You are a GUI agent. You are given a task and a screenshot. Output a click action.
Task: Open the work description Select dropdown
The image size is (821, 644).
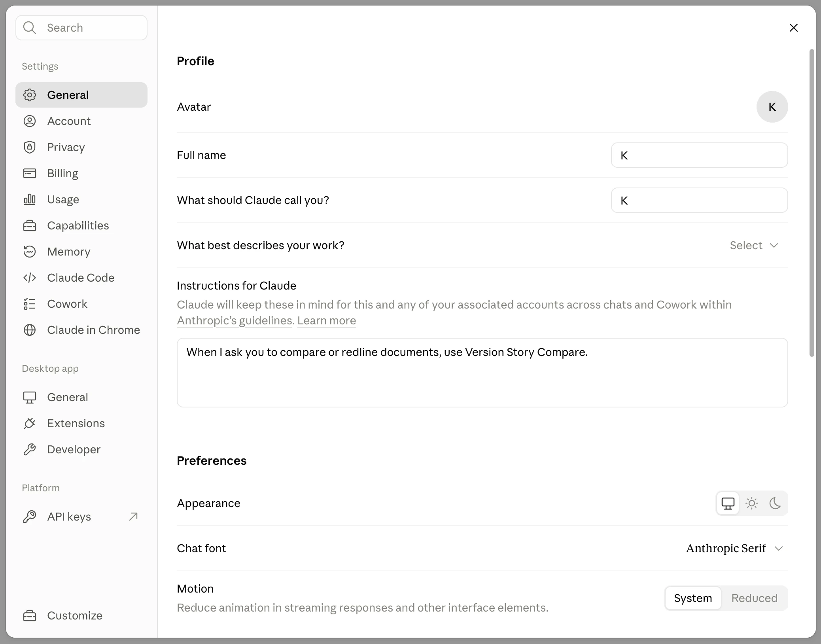point(754,245)
